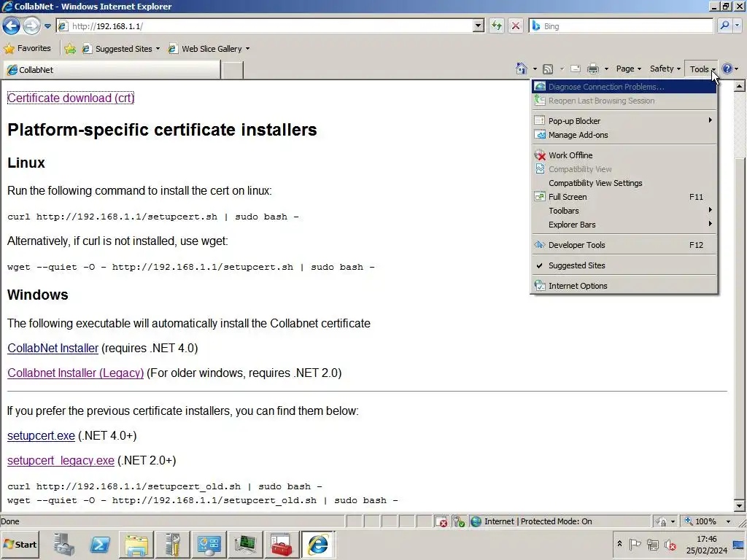Click the Action Center flag tray icon
Image resolution: width=747 pixels, height=560 pixels.
pos(635,544)
